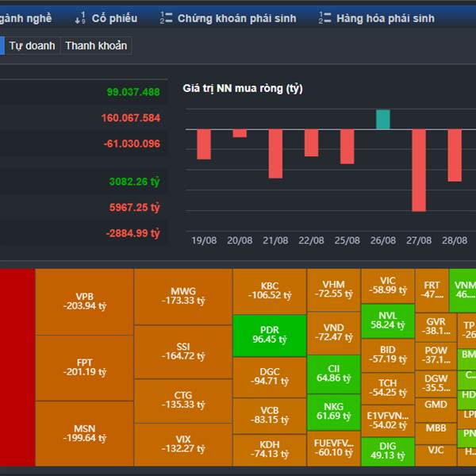The image size is (476, 476).
Task: Click the GVR treemap tile
Action: [x=436, y=327]
